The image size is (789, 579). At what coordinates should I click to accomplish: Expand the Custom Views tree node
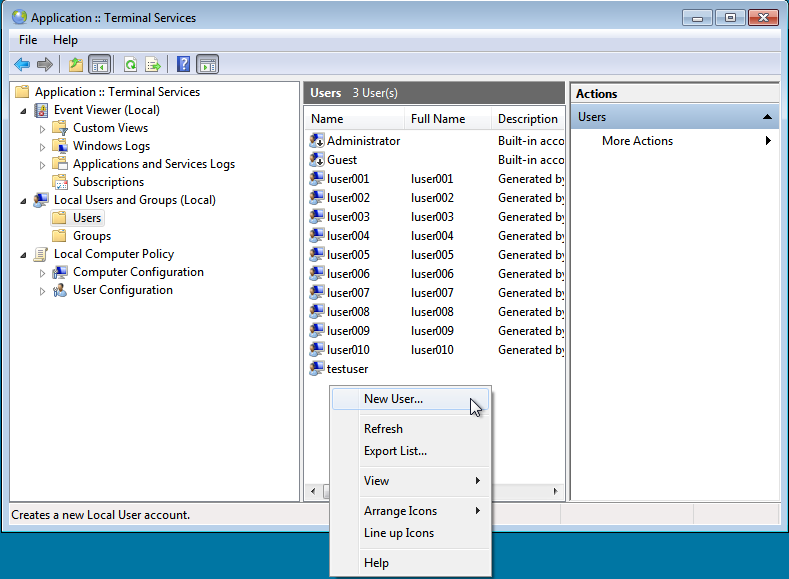(42, 129)
